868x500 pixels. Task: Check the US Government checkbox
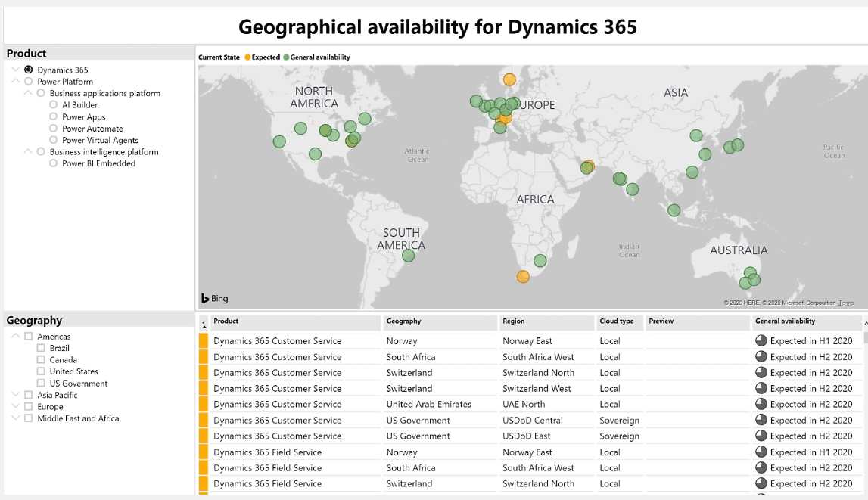(x=41, y=384)
